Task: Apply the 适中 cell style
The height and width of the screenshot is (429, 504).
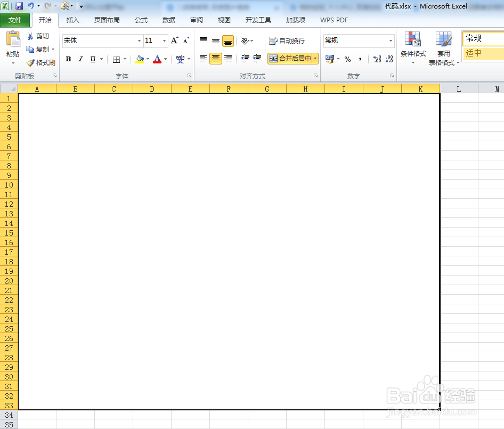Action: (483, 53)
